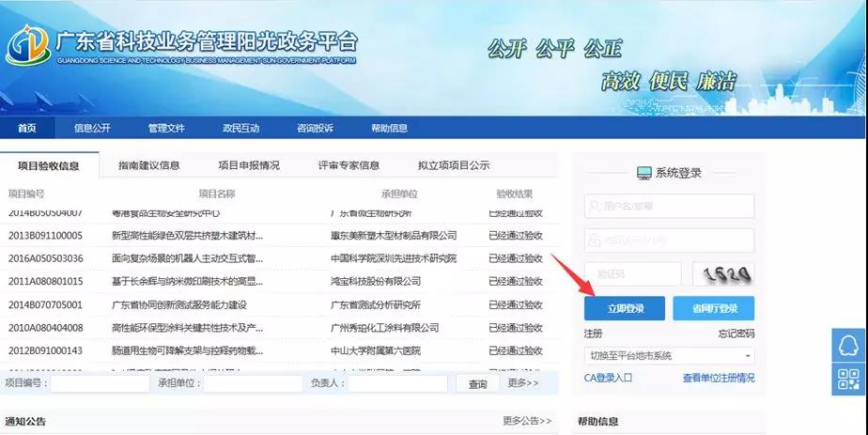Open 更多公告>> link

point(527,421)
